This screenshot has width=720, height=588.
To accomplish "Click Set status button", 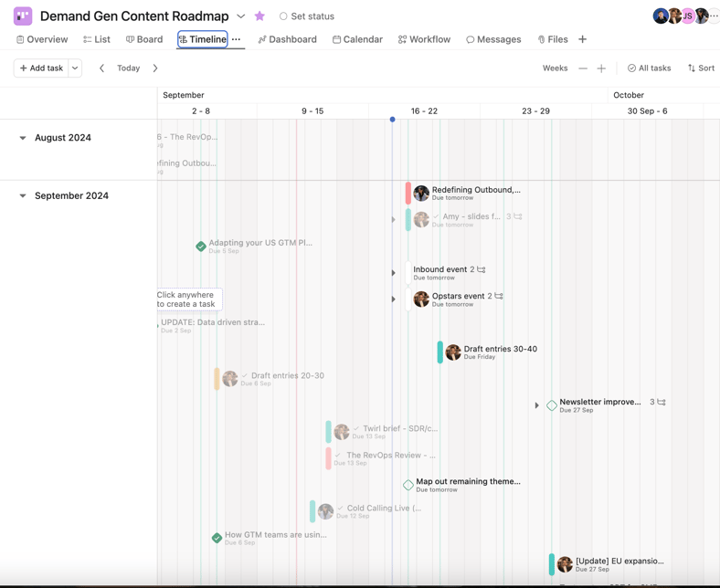I will [x=307, y=16].
